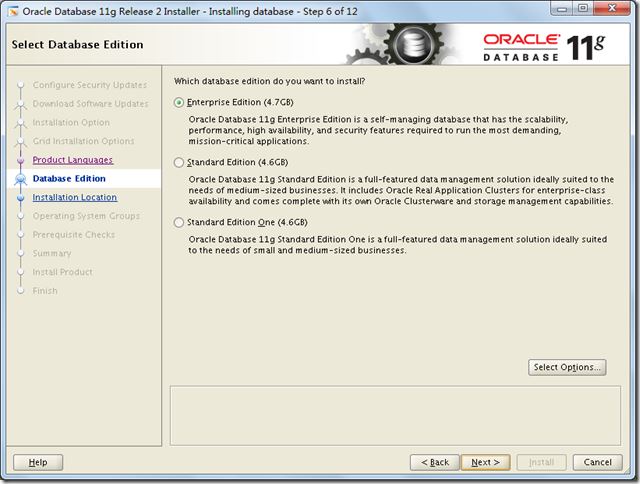Proceed with the Next button
Viewport: 640px width, 484px height.
485,462
